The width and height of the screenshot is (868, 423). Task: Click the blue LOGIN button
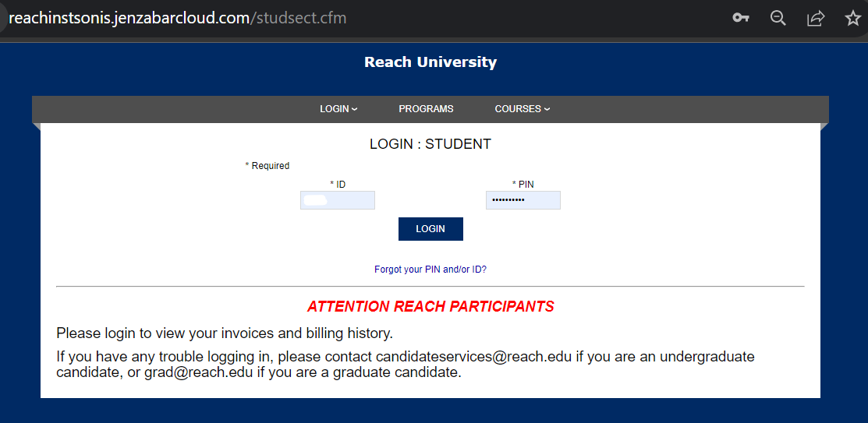click(430, 229)
